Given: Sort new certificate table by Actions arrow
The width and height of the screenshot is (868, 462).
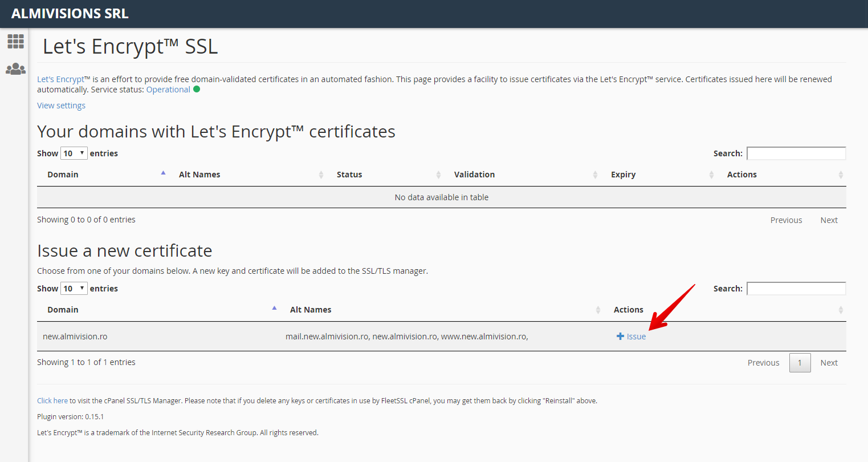Looking at the screenshot, I should (841, 310).
